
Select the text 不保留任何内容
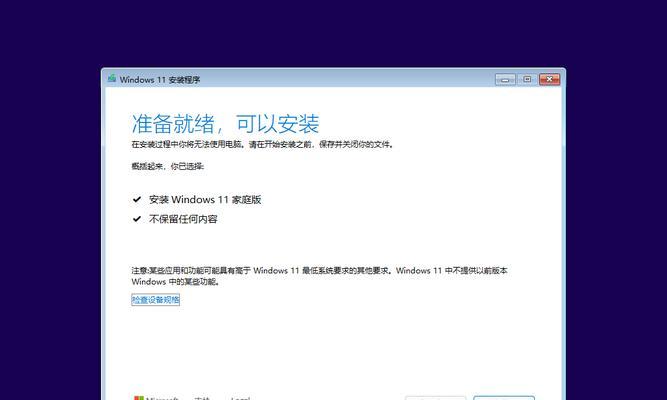point(183,219)
